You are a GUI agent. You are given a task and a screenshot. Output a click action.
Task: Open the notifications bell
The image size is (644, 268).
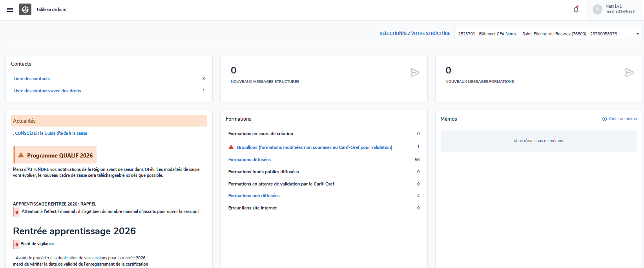coord(576,9)
